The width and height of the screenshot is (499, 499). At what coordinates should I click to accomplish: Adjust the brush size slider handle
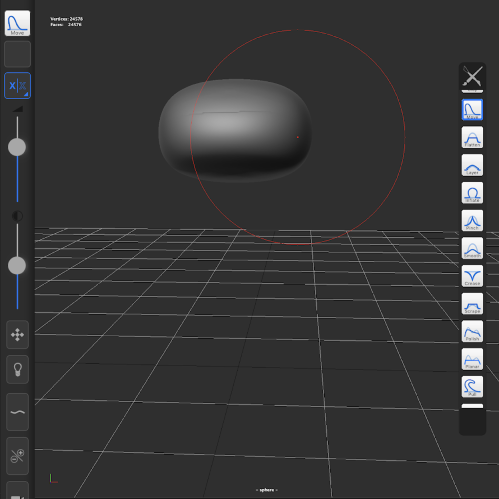coord(17,147)
